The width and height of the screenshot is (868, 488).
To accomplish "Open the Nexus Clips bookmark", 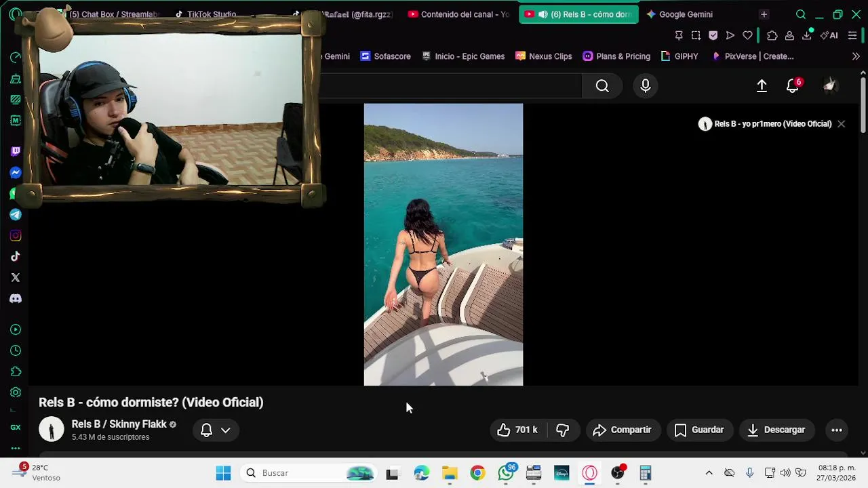I will (544, 56).
